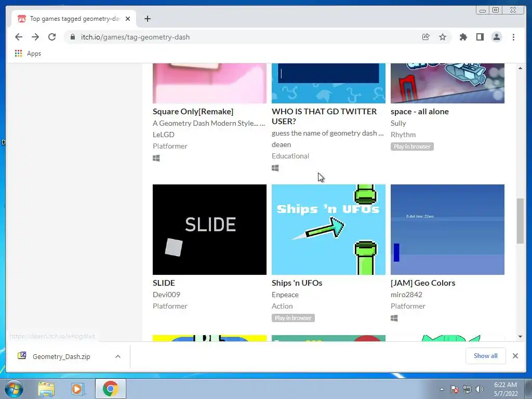532x399 pixels.
Task: Open the [JAM] Geo Colors thumbnail
Action: [447, 230]
